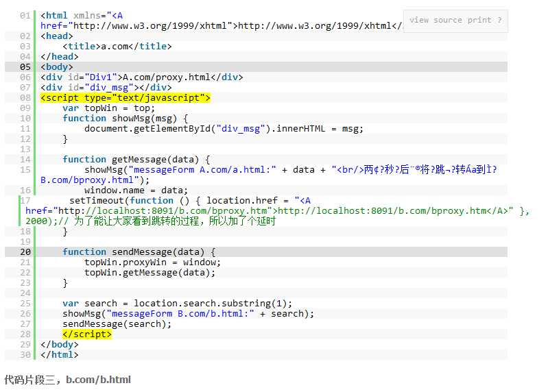Screen dimensions: 548x392
Task: Click the </html> closing tag line
Action: click(60, 354)
